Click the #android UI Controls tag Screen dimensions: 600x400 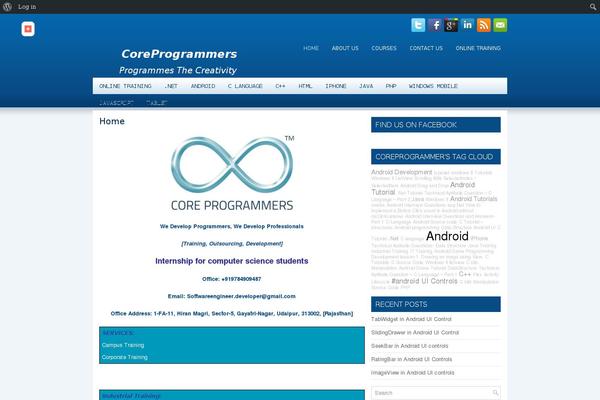pyautogui.click(x=424, y=281)
